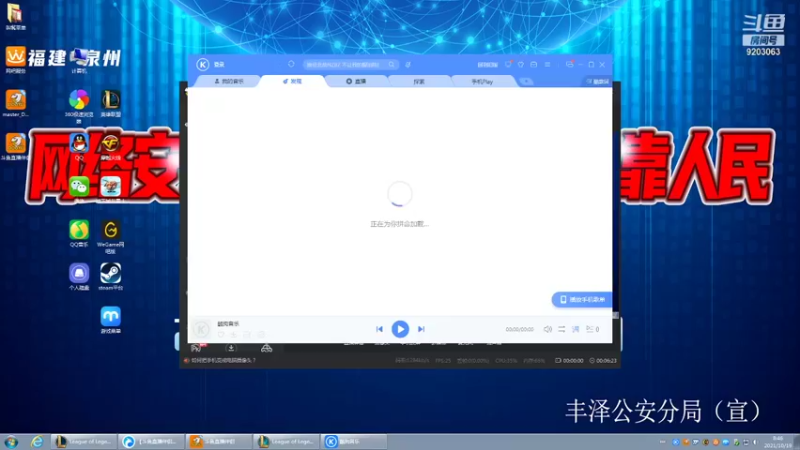This screenshot has width=800, height=450.
Task: Like the song with heart icon
Action: tap(221, 335)
